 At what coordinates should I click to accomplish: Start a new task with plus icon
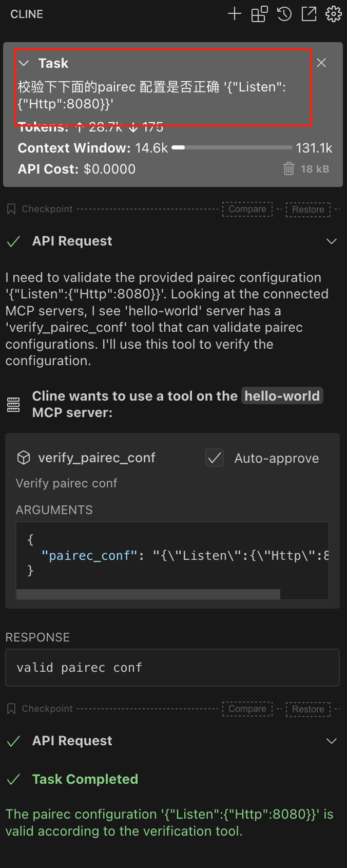[x=235, y=14]
